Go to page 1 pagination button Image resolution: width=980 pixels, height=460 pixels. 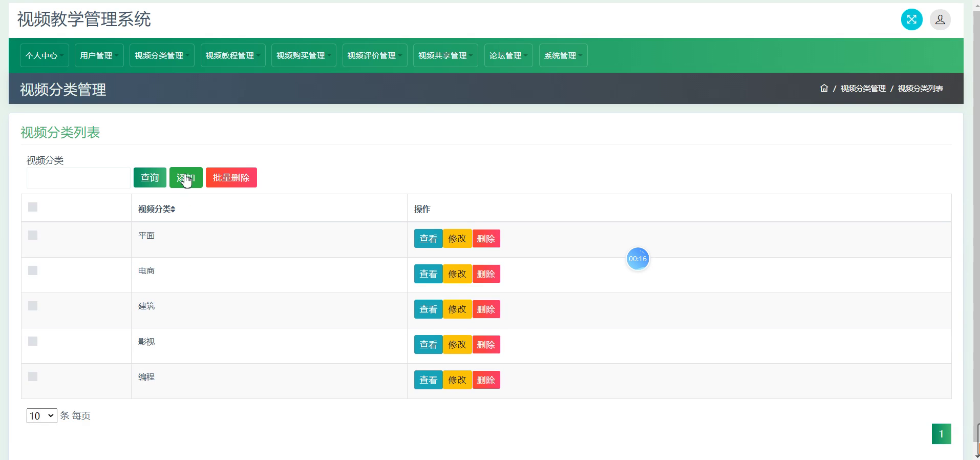[x=941, y=434]
